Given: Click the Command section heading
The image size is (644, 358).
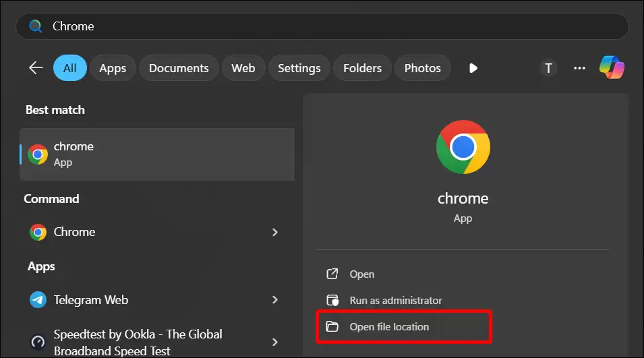Looking at the screenshot, I should pos(51,199).
